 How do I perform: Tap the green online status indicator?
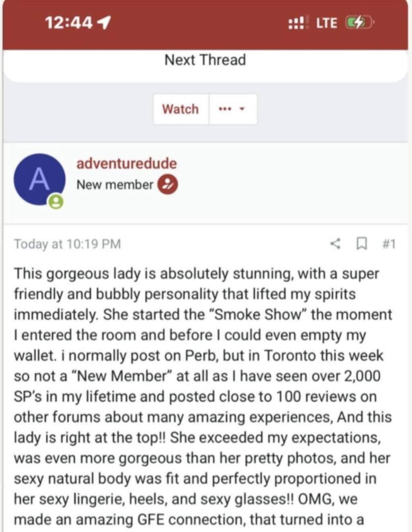click(56, 201)
